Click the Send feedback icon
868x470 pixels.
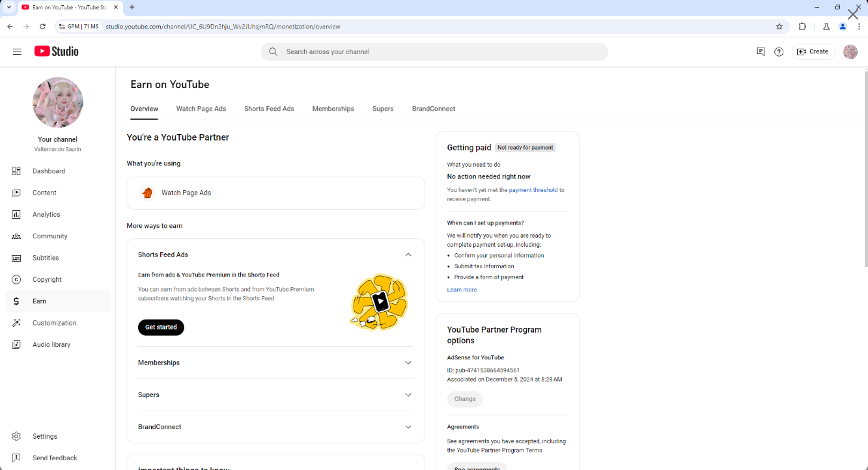coord(16,458)
